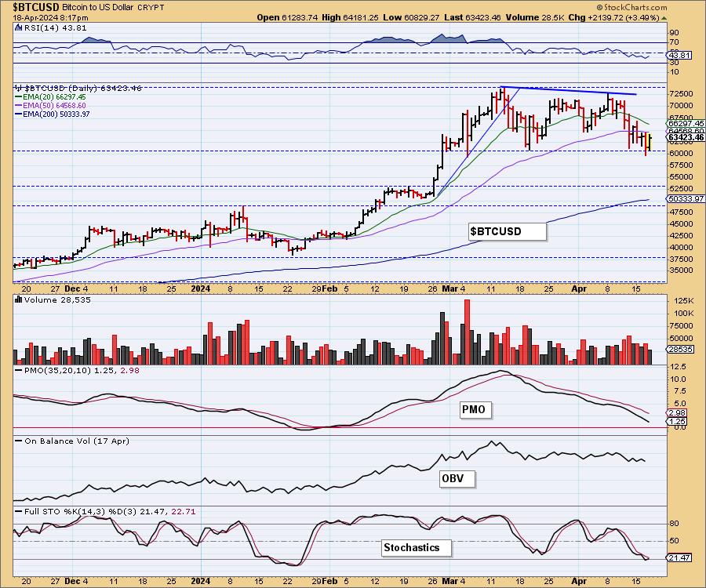Viewport: 706px width, 588px height.
Task: Click the purple EMA(50) legend line marker
Action: pos(19,105)
